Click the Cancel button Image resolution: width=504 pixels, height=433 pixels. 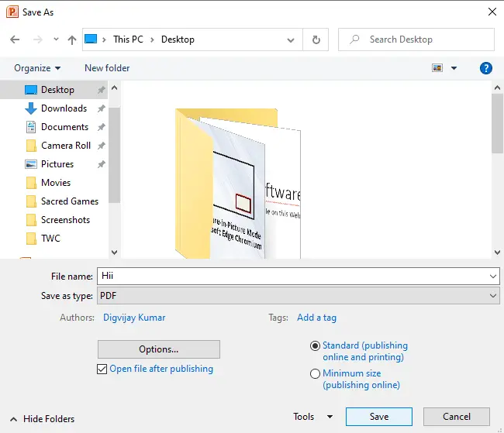pyautogui.click(x=457, y=417)
